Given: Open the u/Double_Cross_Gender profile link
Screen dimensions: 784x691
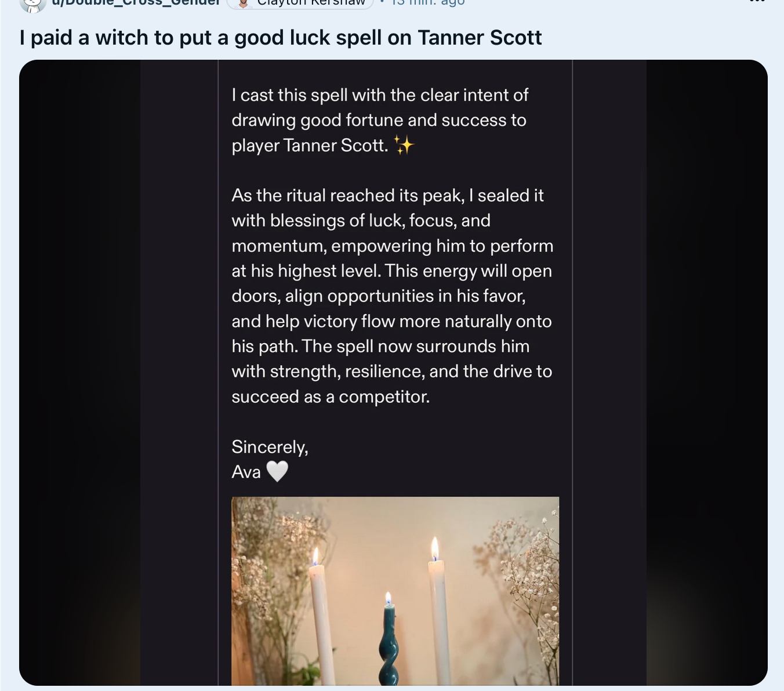Looking at the screenshot, I should tap(136, 2).
